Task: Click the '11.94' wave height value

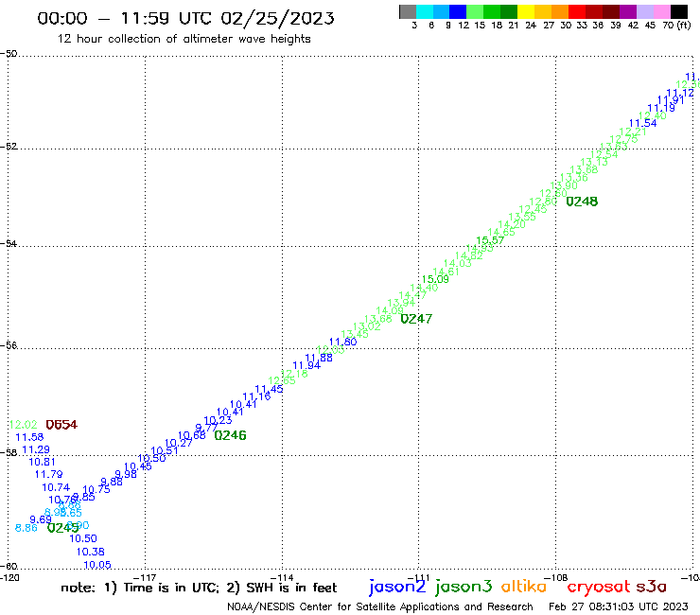Action: (306, 365)
